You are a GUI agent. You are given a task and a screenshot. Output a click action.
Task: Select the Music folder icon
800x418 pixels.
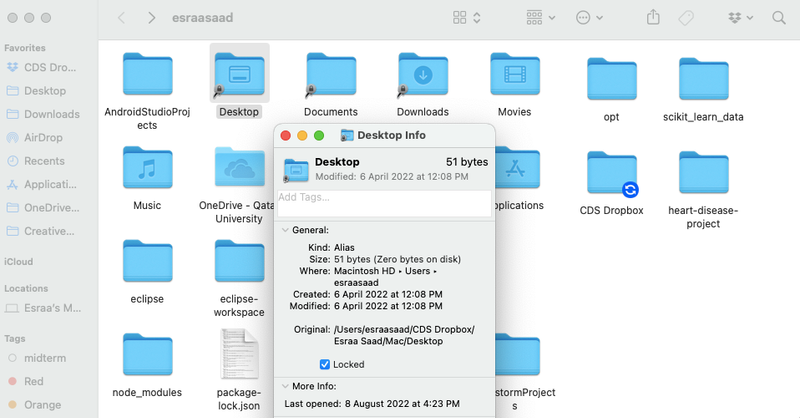[147, 167]
